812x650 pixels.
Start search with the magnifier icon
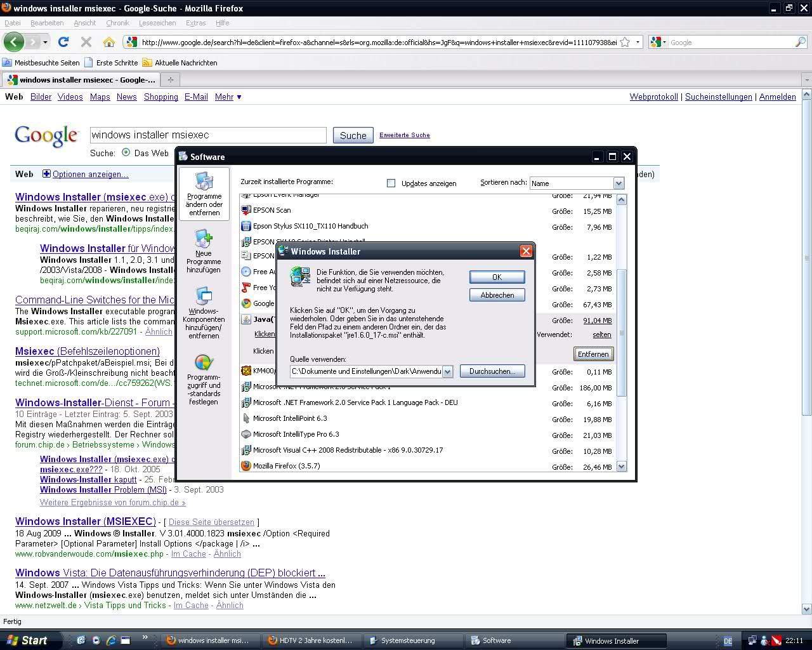point(801,42)
